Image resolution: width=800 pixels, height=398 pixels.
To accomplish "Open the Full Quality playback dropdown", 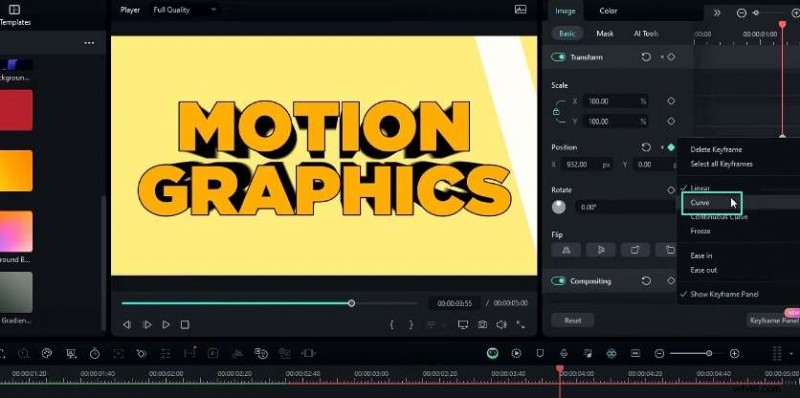I will click(184, 10).
